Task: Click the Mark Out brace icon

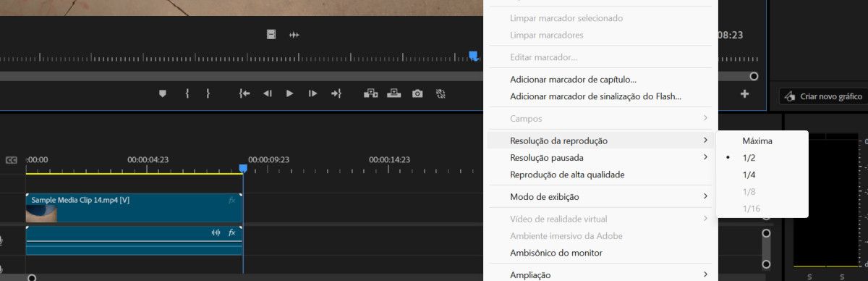Action: click(x=208, y=93)
